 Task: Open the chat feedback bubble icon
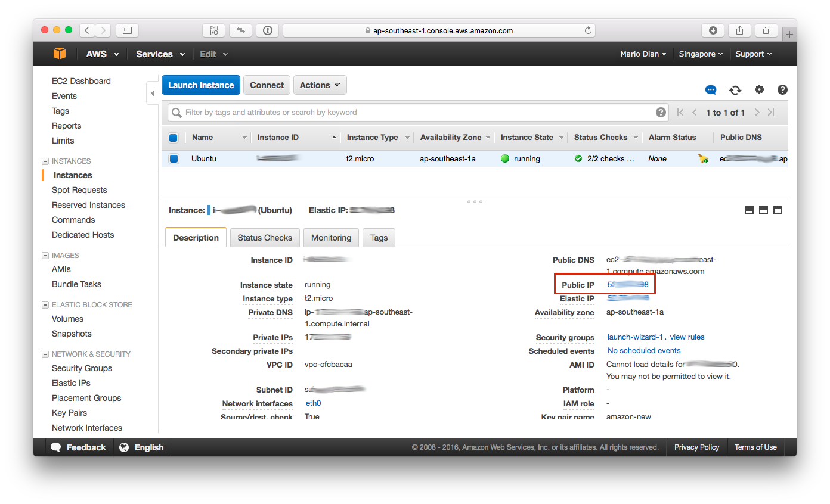(711, 90)
